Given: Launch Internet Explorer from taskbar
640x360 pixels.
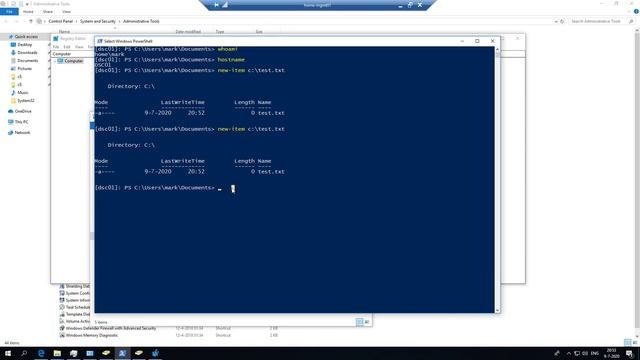Looking at the screenshot, I should [x=41, y=353].
